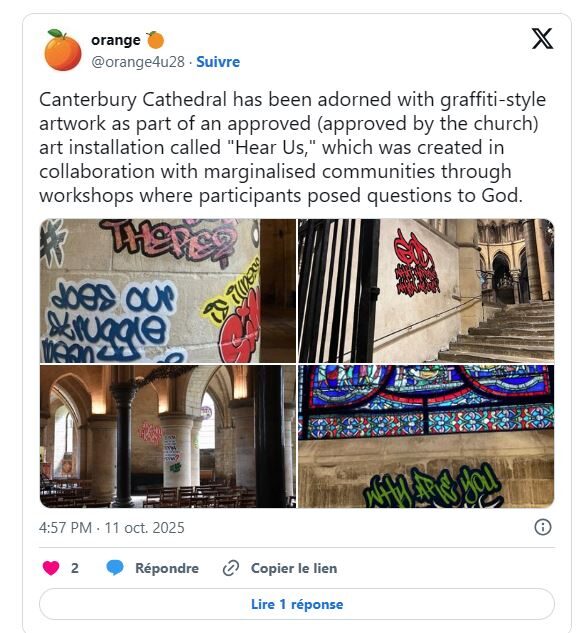Open the info circle icon
This screenshot has width=578, height=633.
pos(542,527)
